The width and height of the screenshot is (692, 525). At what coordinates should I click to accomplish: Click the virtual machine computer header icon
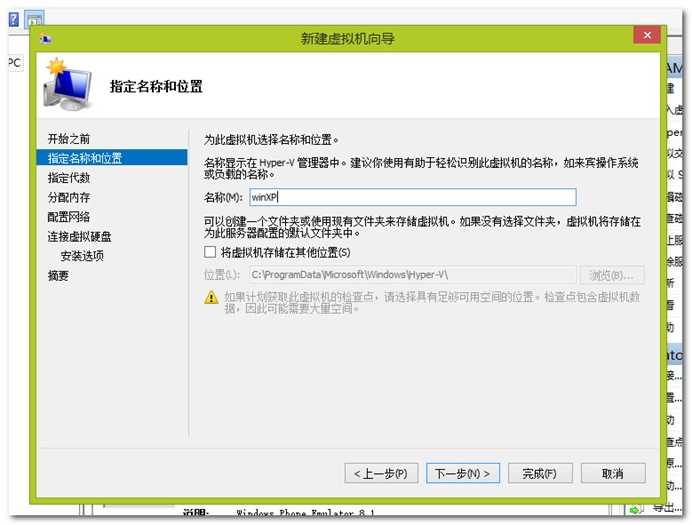point(68,85)
